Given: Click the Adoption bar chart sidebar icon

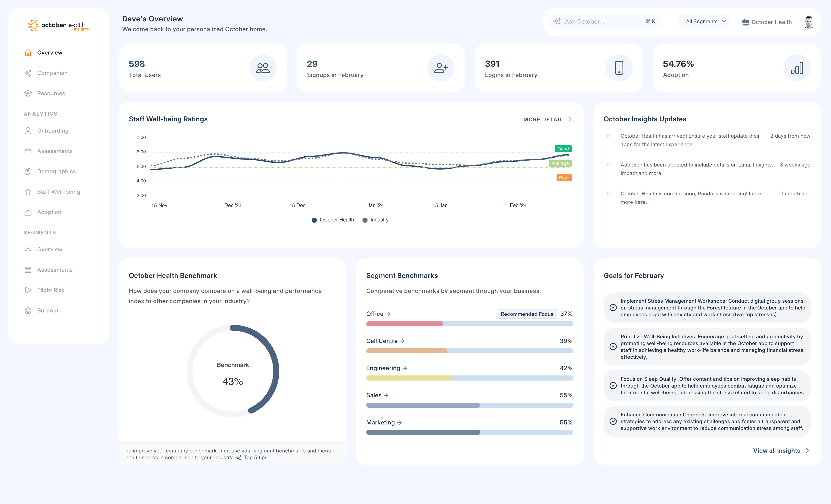Looking at the screenshot, I should (28, 212).
